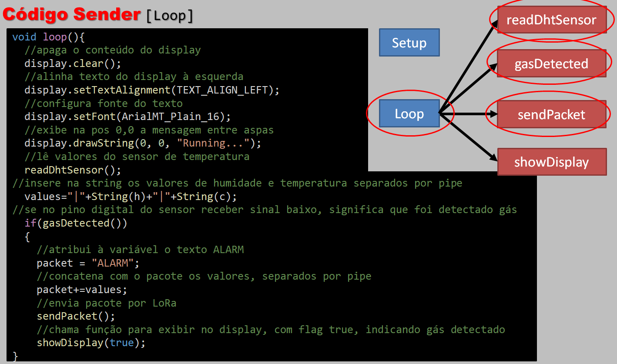Click the blue Setup box
Viewport: 617px width, 364px height.
pyautogui.click(x=409, y=43)
